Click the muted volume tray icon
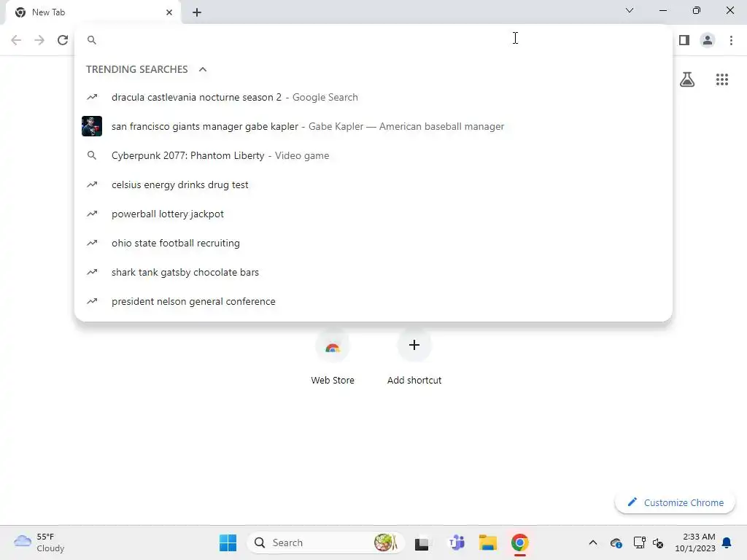The width and height of the screenshot is (747, 560). pos(658,542)
